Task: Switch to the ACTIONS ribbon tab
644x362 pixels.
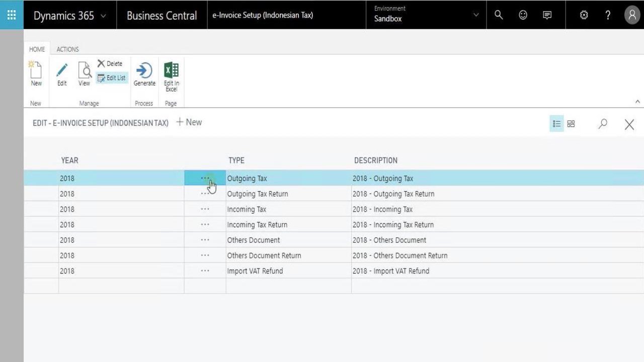Action: click(67, 49)
